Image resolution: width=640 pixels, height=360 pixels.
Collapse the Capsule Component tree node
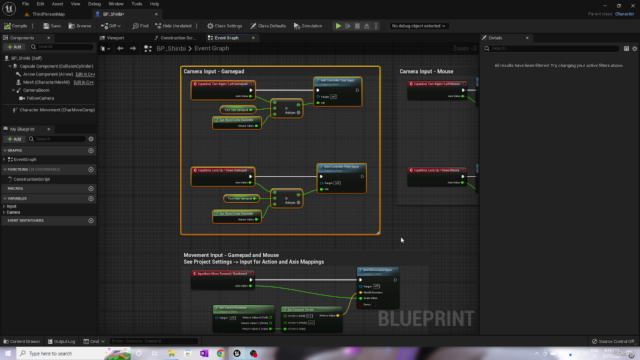10,66
